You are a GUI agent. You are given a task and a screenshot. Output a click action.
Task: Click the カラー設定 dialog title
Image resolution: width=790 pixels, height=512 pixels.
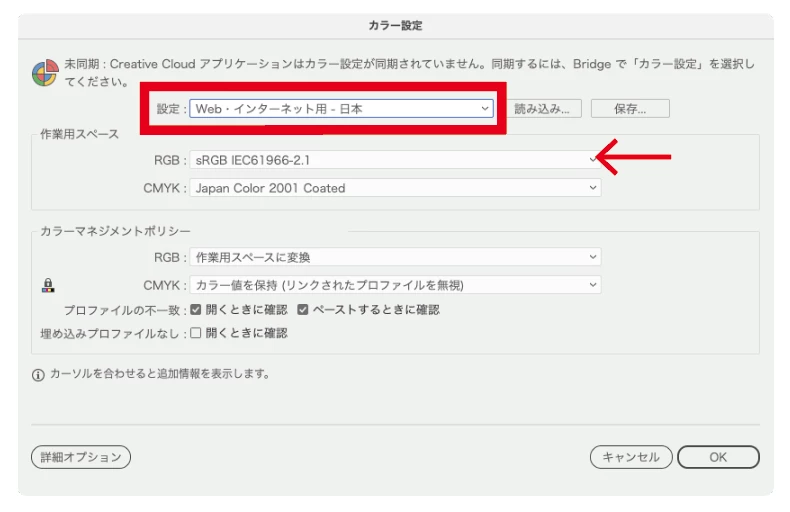[x=396, y=25]
